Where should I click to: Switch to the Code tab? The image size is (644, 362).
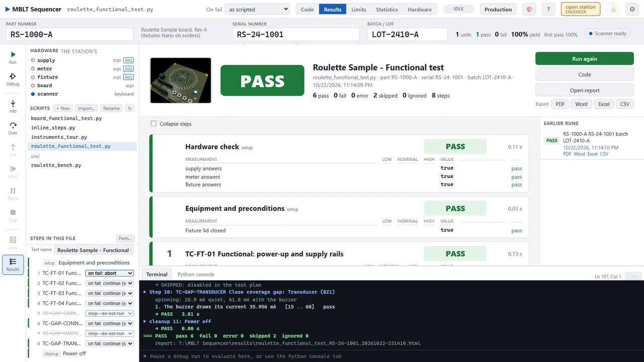pyautogui.click(x=307, y=10)
